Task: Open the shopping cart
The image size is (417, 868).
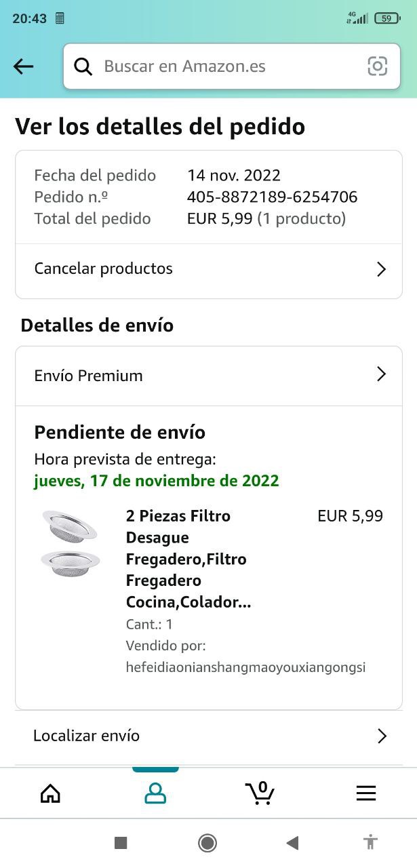Action: [x=260, y=793]
